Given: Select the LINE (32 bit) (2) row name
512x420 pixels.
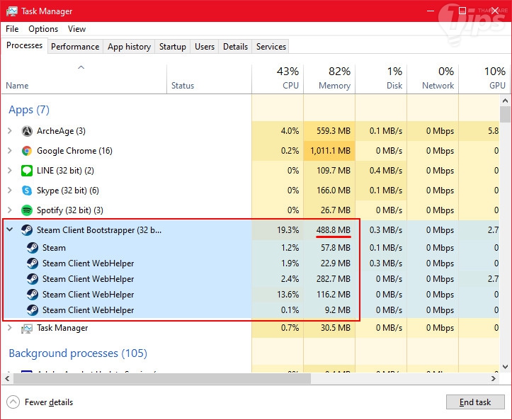Looking at the screenshot, I should click(x=65, y=171).
